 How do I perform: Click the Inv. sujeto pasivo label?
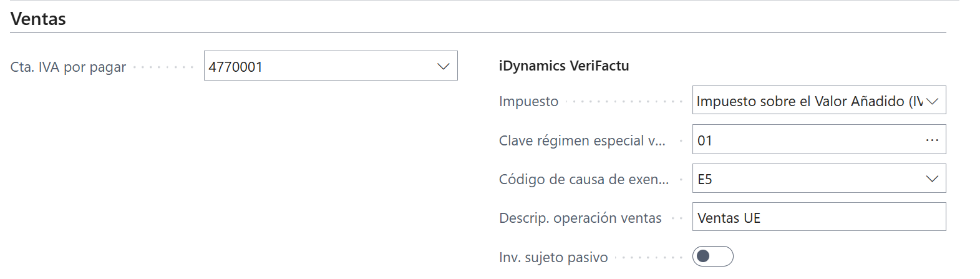tap(553, 257)
